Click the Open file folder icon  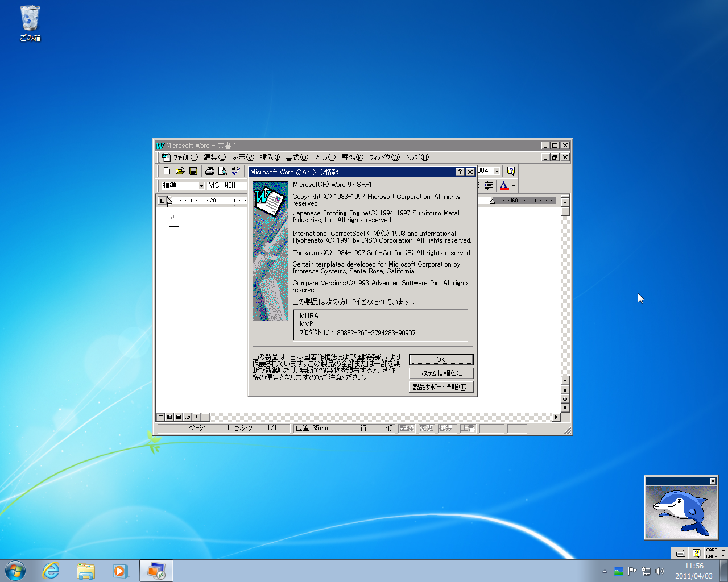[x=180, y=171]
